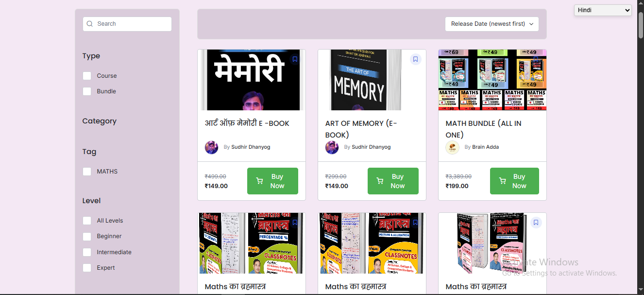The width and height of the screenshot is (644, 295).
Task: Open the Release Date sort dropdown
Action: (x=492, y=24)
